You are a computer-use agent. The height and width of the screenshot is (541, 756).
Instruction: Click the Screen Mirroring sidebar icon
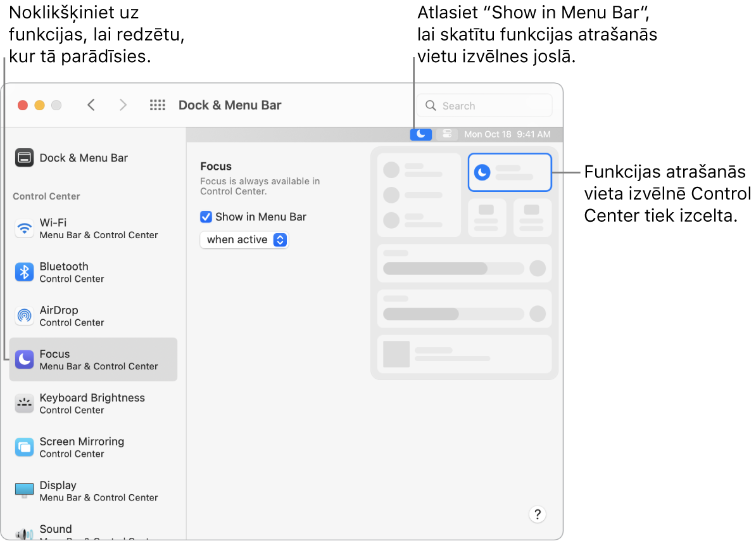(24, 447)
